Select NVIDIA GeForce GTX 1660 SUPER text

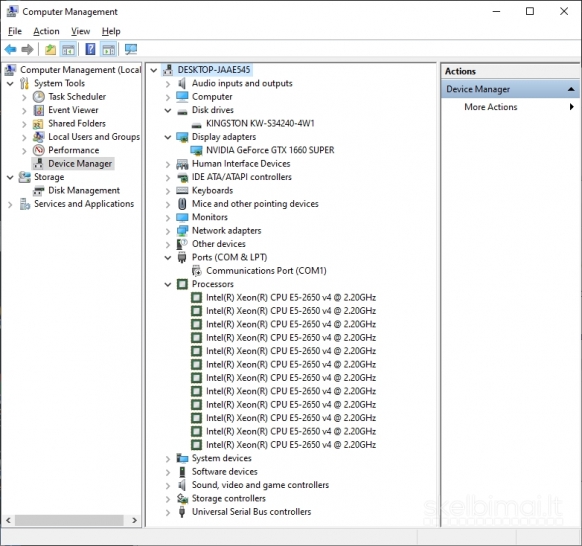[x=270, y=150]
